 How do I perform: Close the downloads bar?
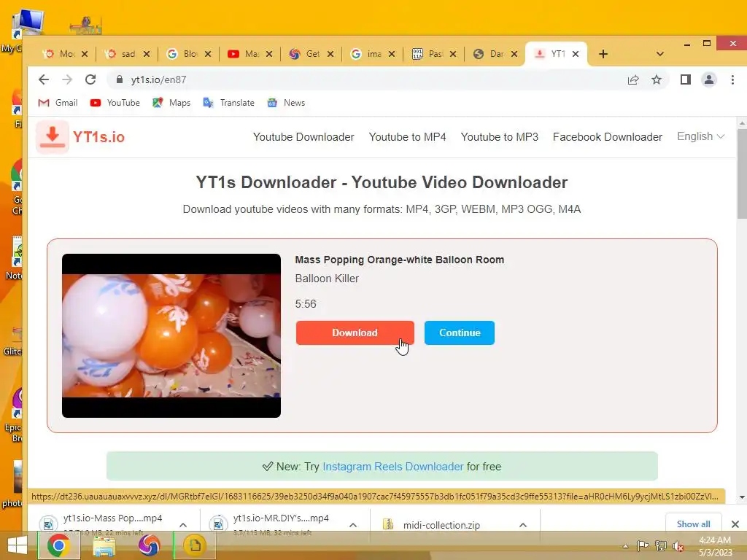pyautogui.click(x=735, y=524)
